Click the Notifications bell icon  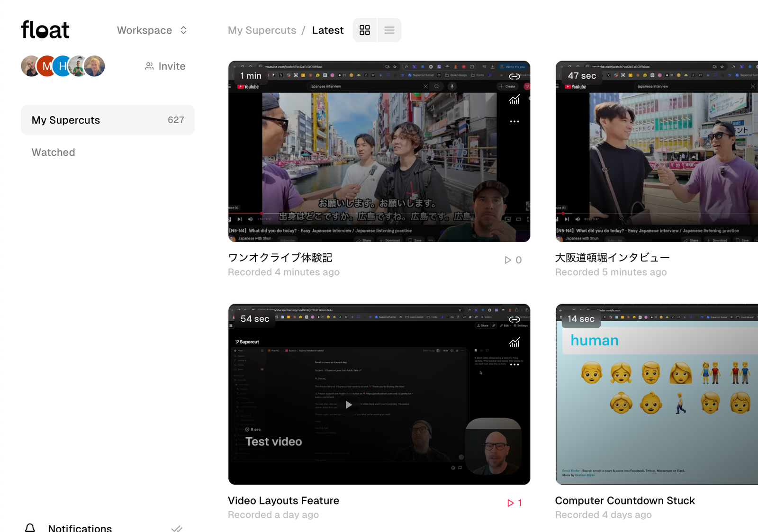click(30, 528)
